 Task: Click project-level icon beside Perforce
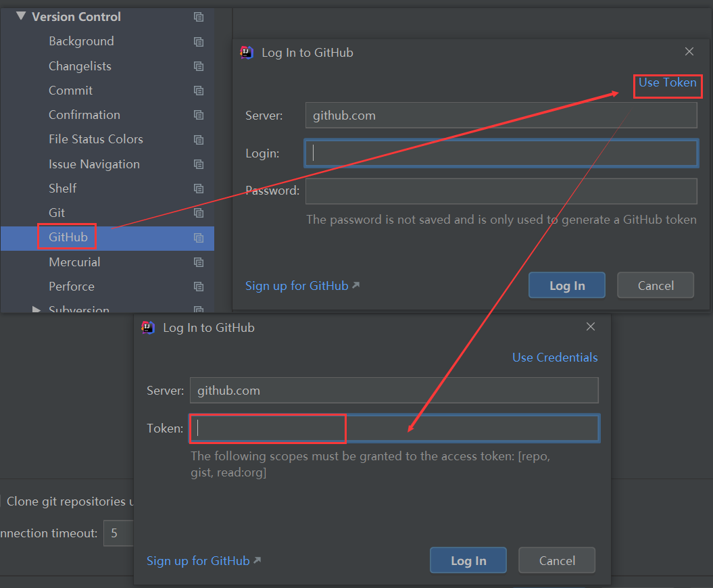(x=199, y=287)
